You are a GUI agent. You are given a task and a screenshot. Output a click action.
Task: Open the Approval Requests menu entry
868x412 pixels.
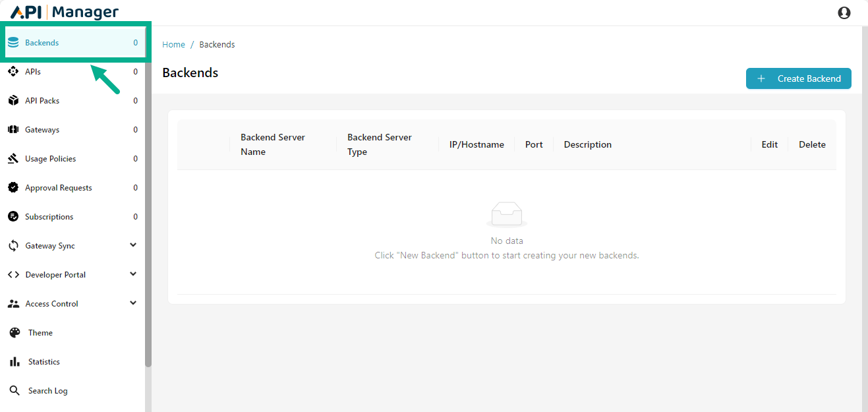tap(58, 187)
